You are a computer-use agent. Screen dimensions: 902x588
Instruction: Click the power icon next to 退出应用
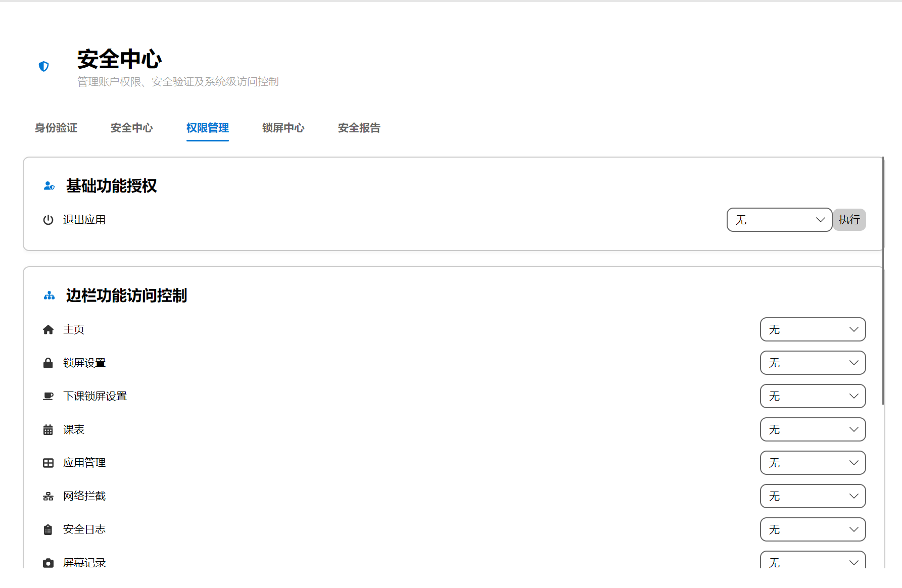pyautogui.click(x=48, y=220)
